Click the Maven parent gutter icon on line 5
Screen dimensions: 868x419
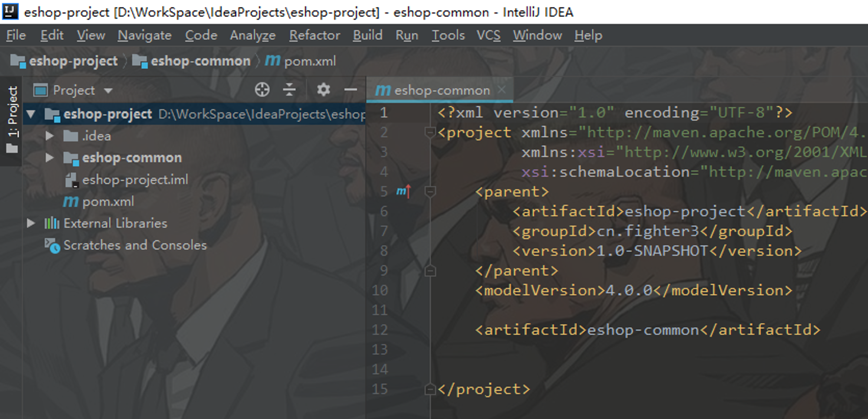[403, 191]
